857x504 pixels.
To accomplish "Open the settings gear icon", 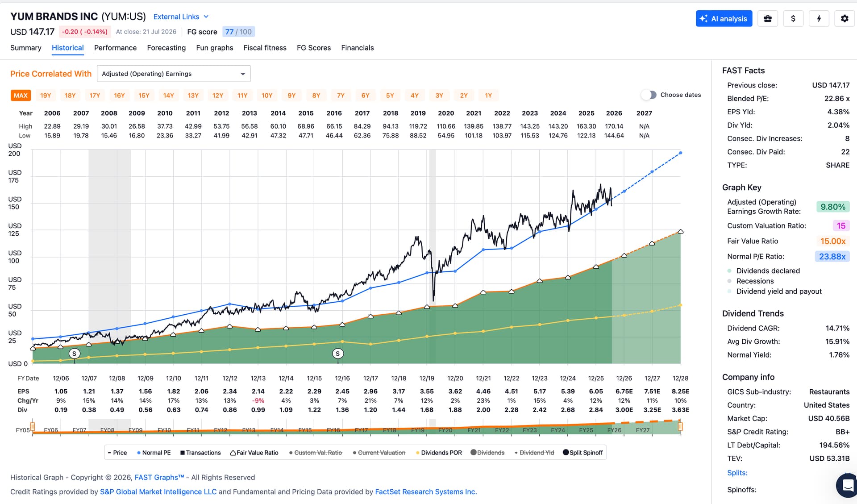I will [x=845, y=18].
